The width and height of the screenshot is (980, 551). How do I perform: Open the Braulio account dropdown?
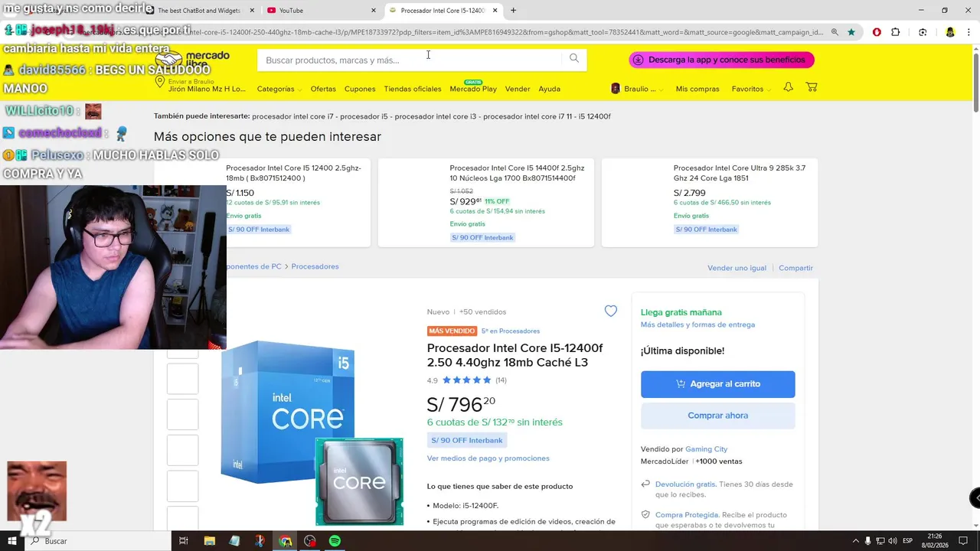click(637, 89)
